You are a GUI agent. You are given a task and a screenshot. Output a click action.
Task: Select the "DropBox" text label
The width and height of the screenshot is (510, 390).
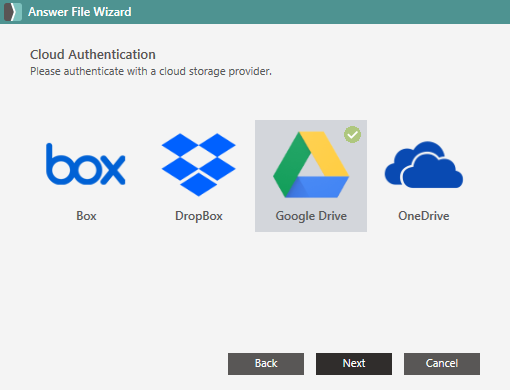(x=199, y=216)
